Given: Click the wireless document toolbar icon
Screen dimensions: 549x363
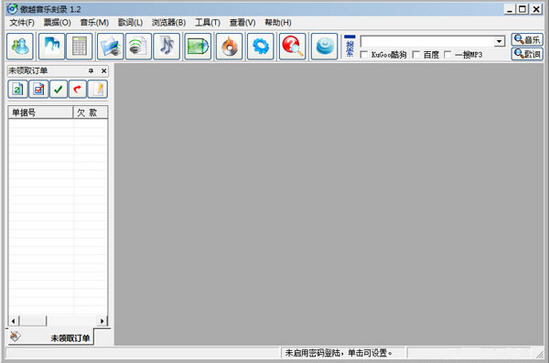Looking at the screenshot, I should [138, 46].
